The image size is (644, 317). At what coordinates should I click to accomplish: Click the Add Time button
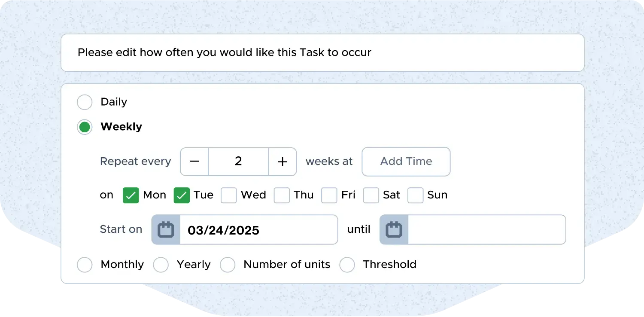point(406,162)
